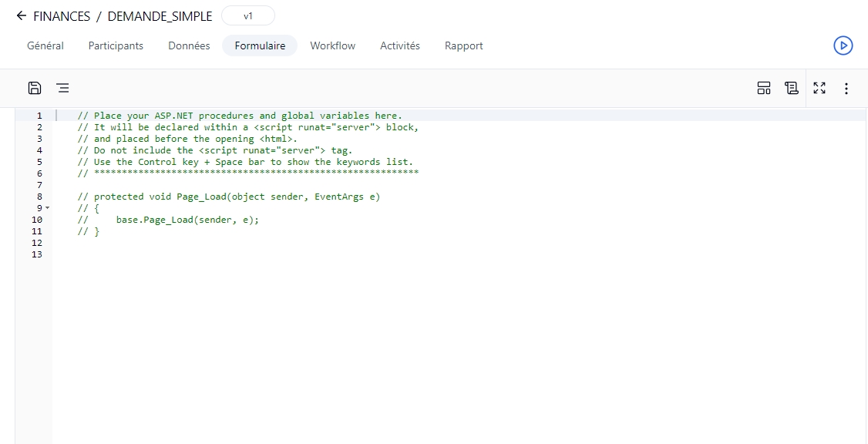Click the back arrow next to FINANCES
Viewport: 868px width, 444px height.
21,16
